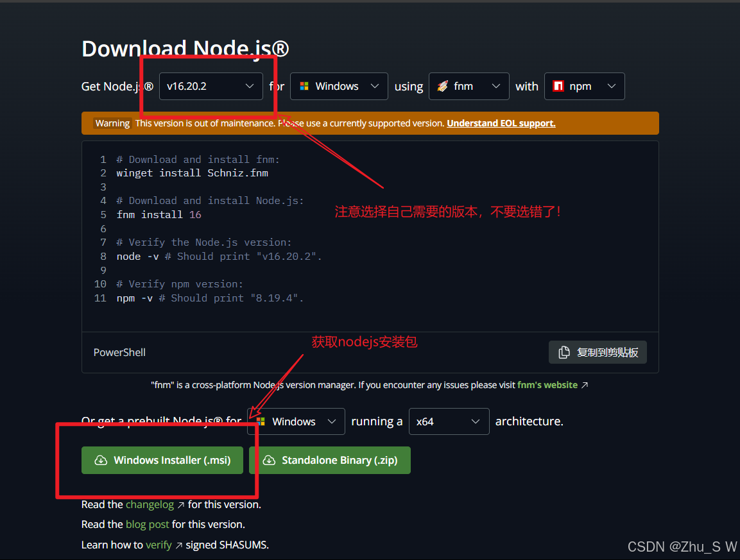
Task: Click the verify signed SHASUMS link
Action: 159,545
